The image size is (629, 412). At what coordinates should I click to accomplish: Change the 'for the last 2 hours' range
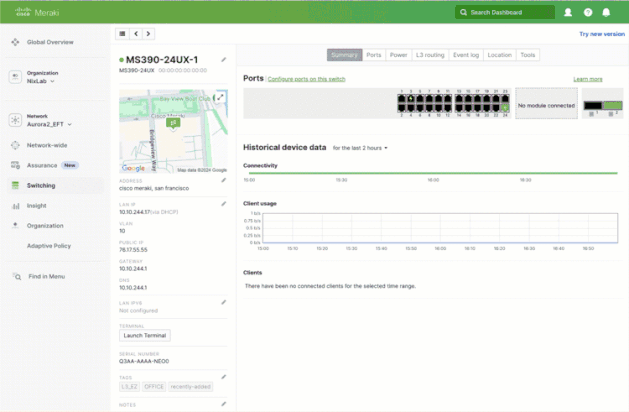pyautogui.click(x=360, y=148)
